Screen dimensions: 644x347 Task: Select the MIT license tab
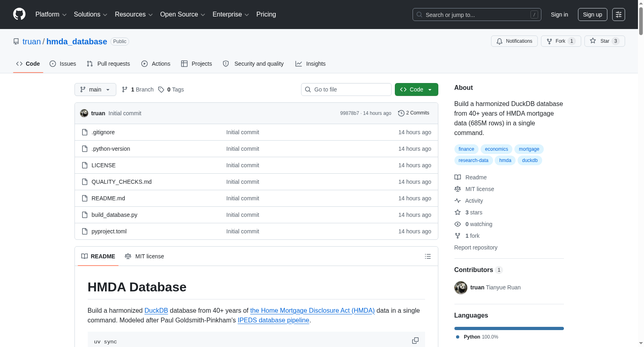pos(144,256)
